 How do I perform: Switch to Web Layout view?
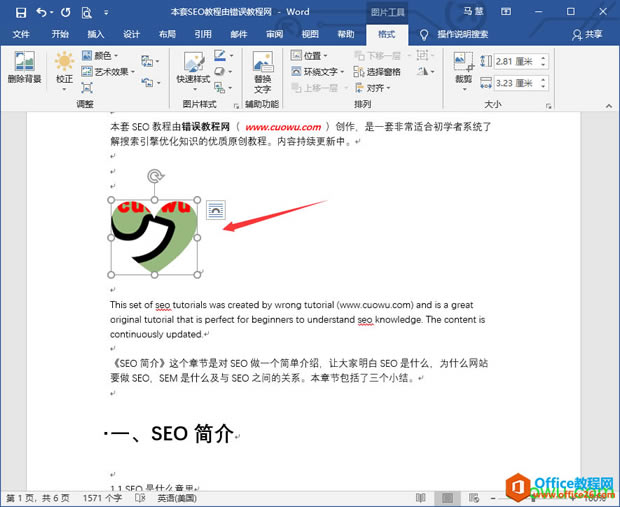click(474, 498)
